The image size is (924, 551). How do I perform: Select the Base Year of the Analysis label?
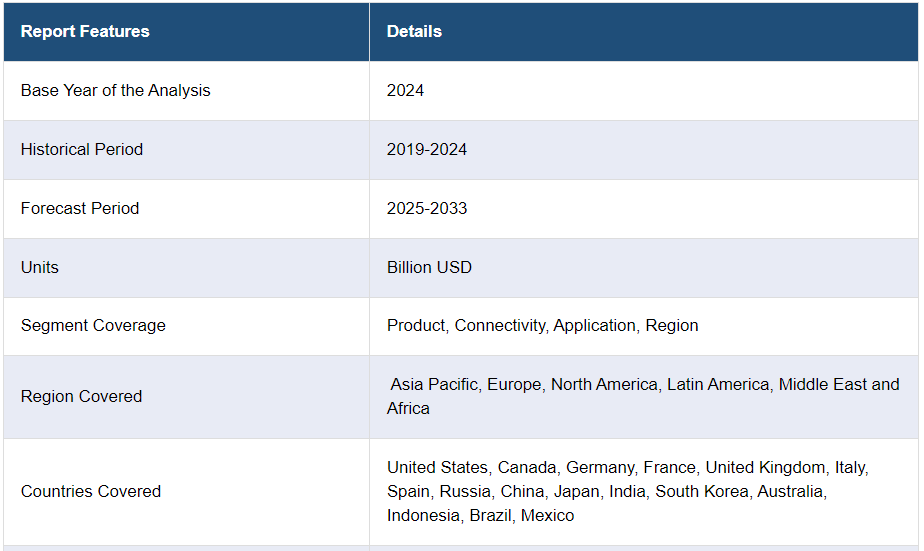(x=115, y=90)
